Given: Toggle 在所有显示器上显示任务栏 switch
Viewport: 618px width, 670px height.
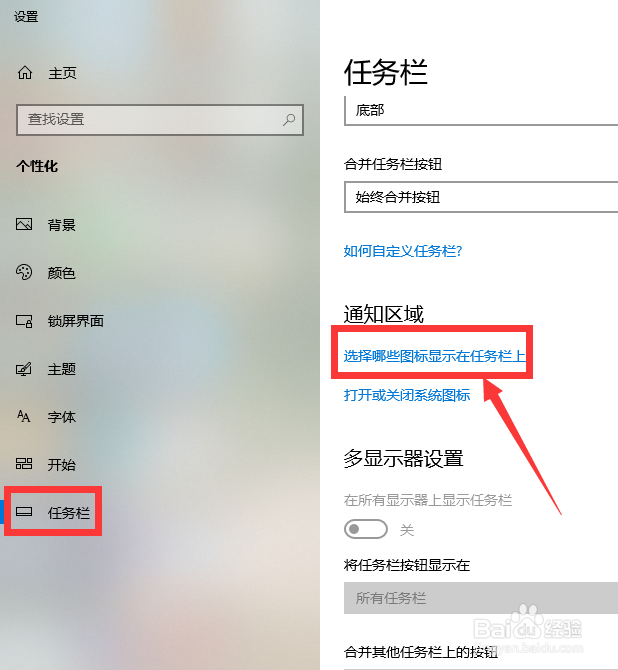Looking at the screenshot, I should (x=366, y=529).
